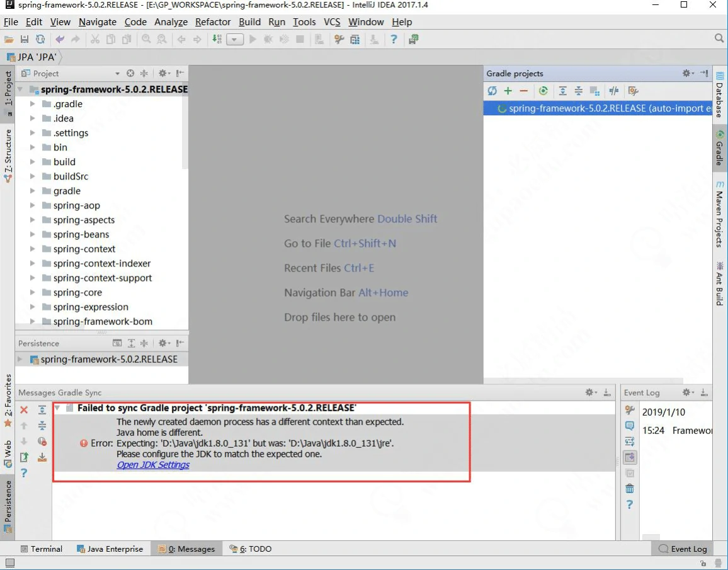Click the search magnifier at top right
The height and width of the screenshot is (570, 728).
(x=719, y=39)
